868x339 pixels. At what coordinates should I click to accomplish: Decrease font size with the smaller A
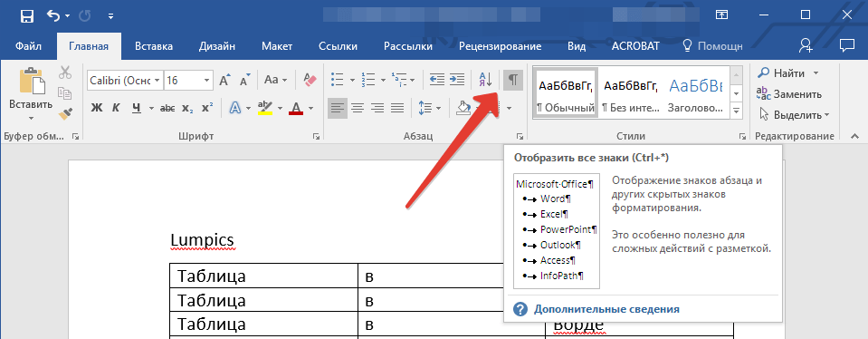pyautogui.click(x=245, y=81)
